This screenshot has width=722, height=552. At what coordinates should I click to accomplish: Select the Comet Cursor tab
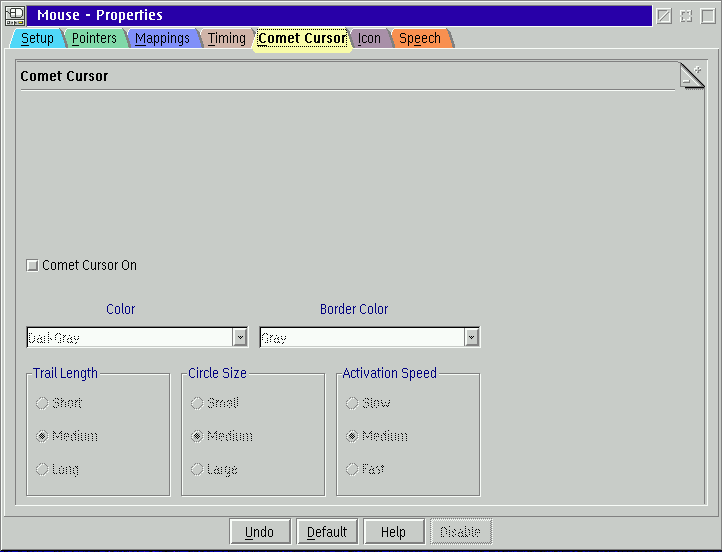pyautogui.click(x=302, y=39)
